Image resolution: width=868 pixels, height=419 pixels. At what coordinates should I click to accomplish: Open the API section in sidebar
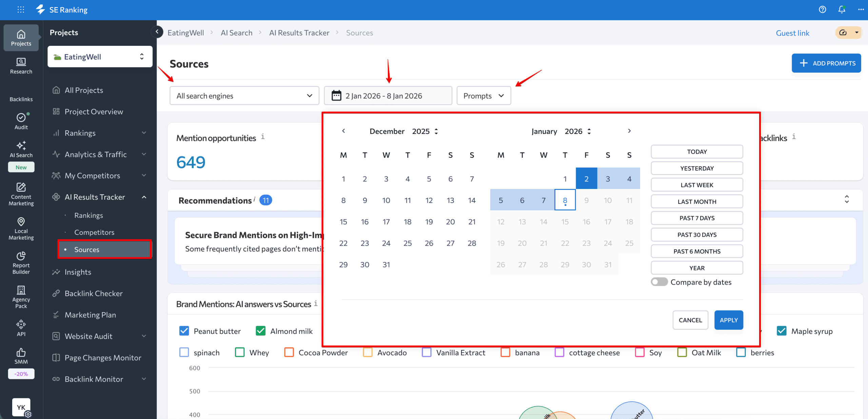pyautogui.click(x=21, y=327)
